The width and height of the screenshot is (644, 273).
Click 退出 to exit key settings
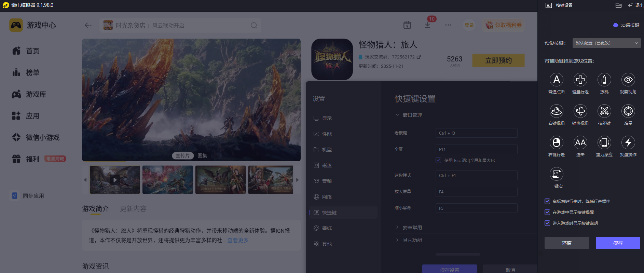click(x=636, y=5)
